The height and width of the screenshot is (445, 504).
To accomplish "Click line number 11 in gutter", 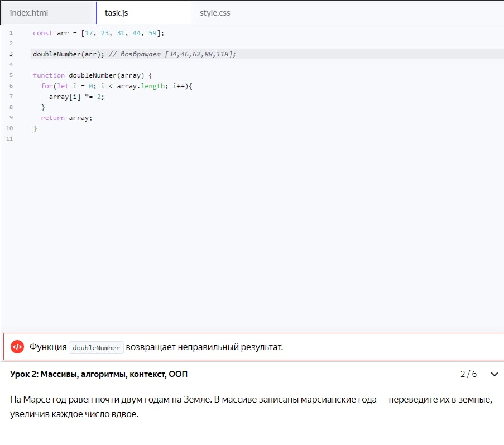I will click(x=9, y=139).
